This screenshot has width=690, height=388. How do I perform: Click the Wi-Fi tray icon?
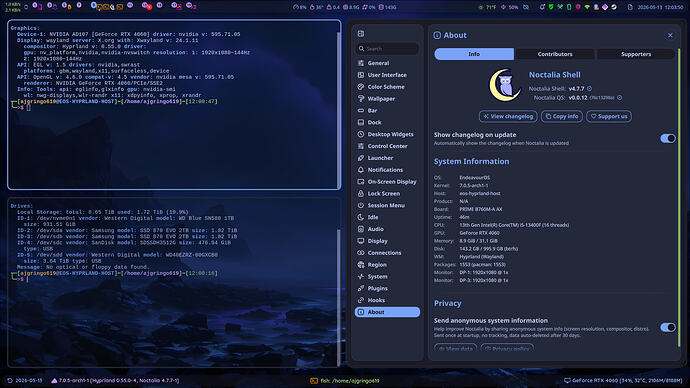[587, 7]
